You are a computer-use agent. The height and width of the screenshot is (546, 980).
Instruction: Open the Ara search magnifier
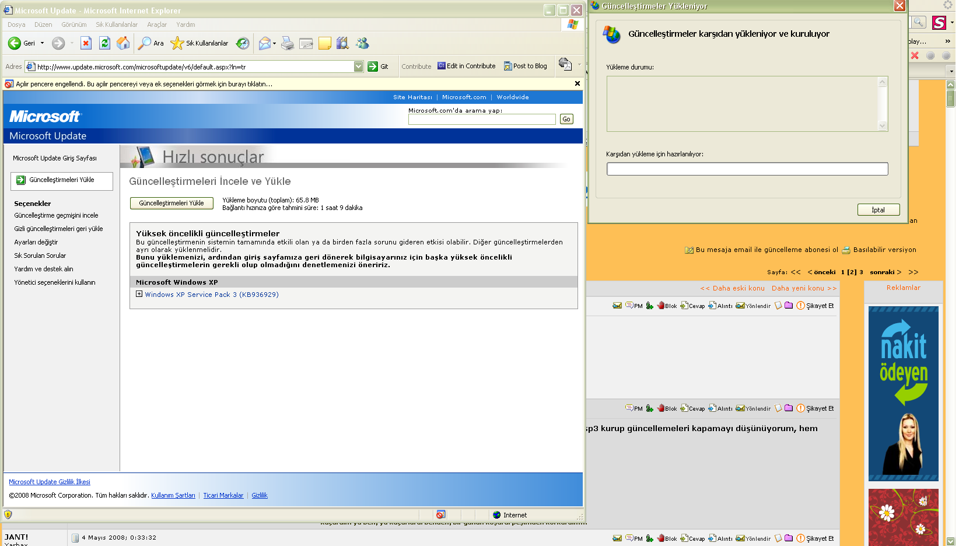[x=151, y=43]
